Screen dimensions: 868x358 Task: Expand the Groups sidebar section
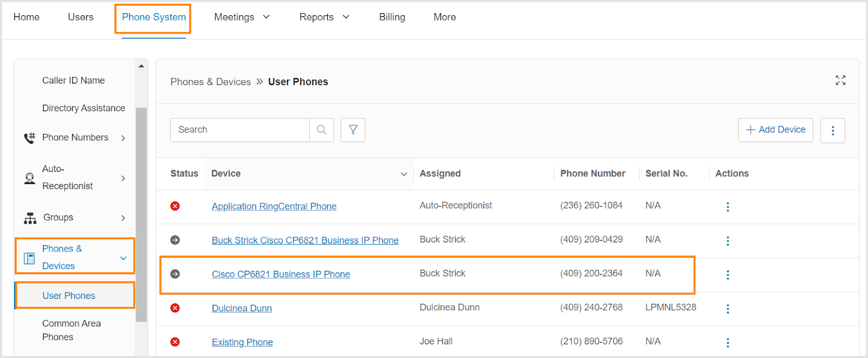[x=123, y=218]
